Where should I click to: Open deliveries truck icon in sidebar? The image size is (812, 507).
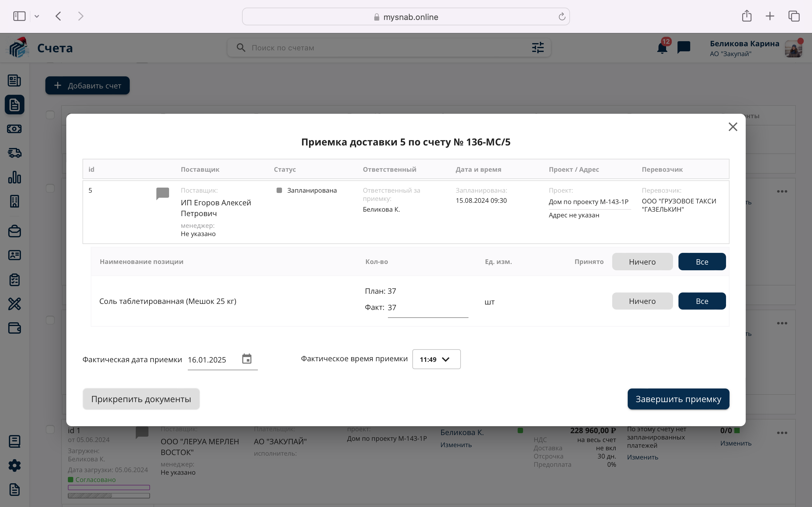tap(14, 153)
